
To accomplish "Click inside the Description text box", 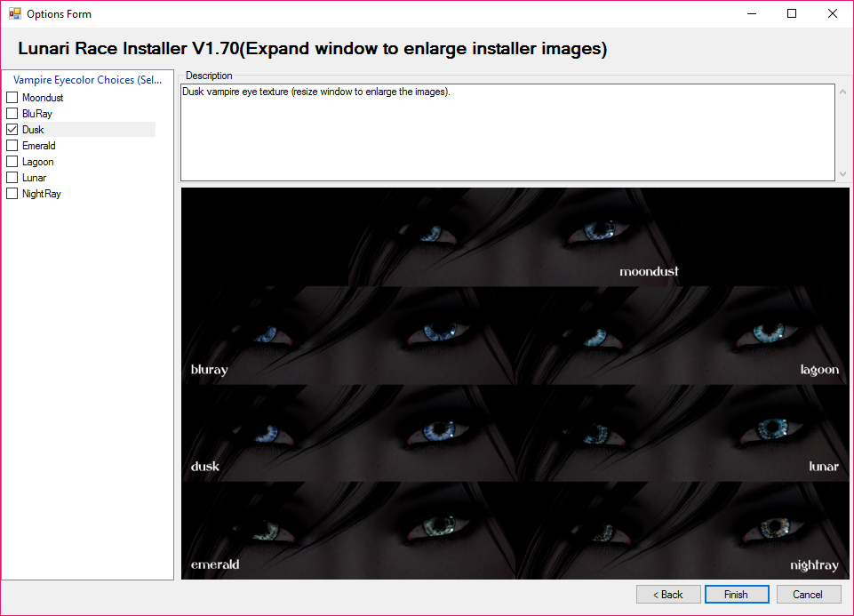I will click(x=507, y=132).
